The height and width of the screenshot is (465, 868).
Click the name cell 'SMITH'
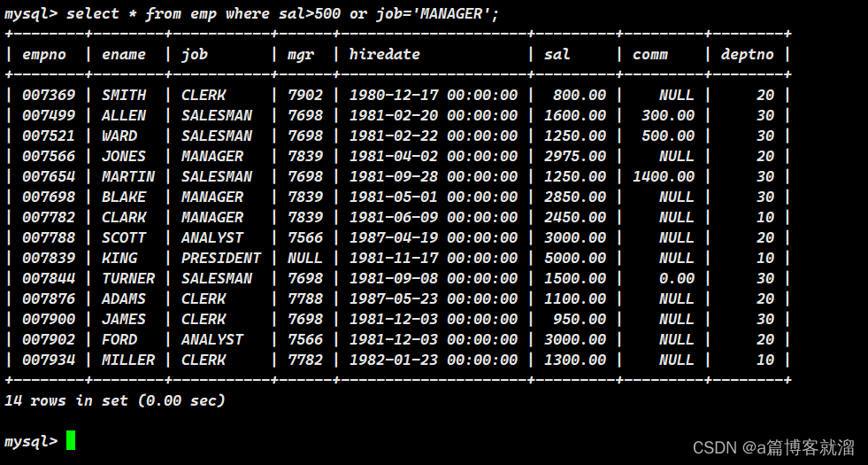pyautogui.click(x=124, y=95)
